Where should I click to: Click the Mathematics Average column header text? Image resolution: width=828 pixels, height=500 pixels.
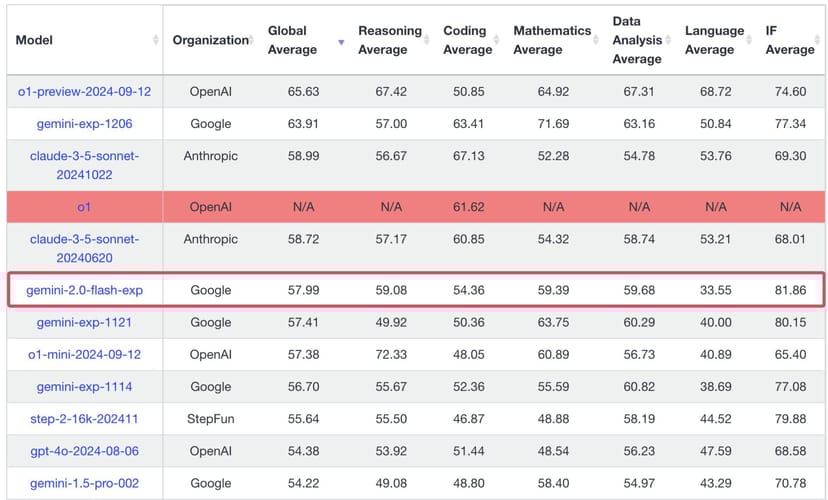551,40
